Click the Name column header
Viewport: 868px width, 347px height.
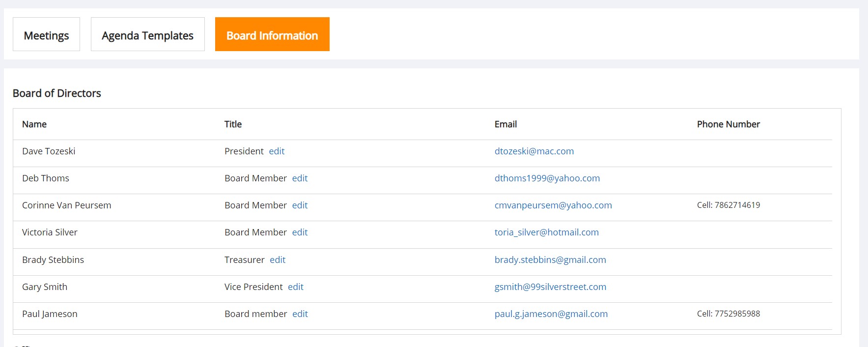[34, 124]
